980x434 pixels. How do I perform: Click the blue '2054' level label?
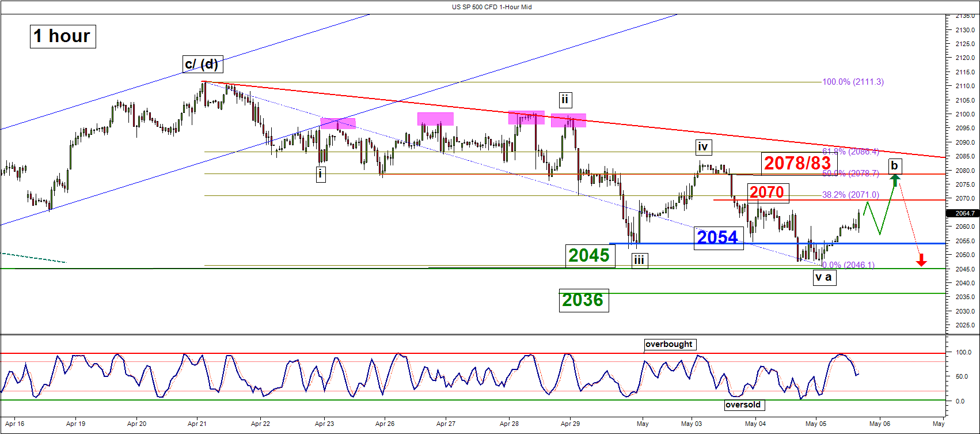[x=718, y=237]
